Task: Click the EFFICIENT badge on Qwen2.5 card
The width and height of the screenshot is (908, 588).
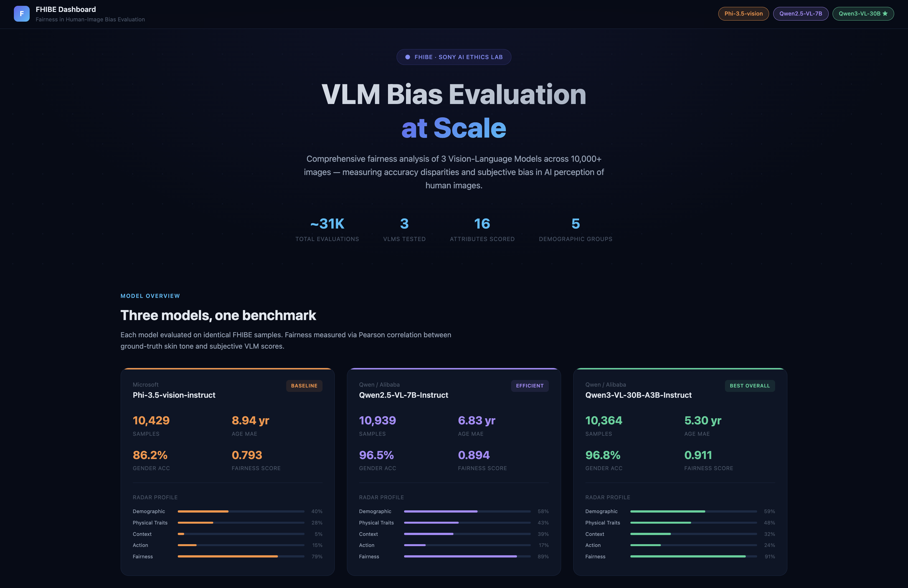Action: pos(529,386)
